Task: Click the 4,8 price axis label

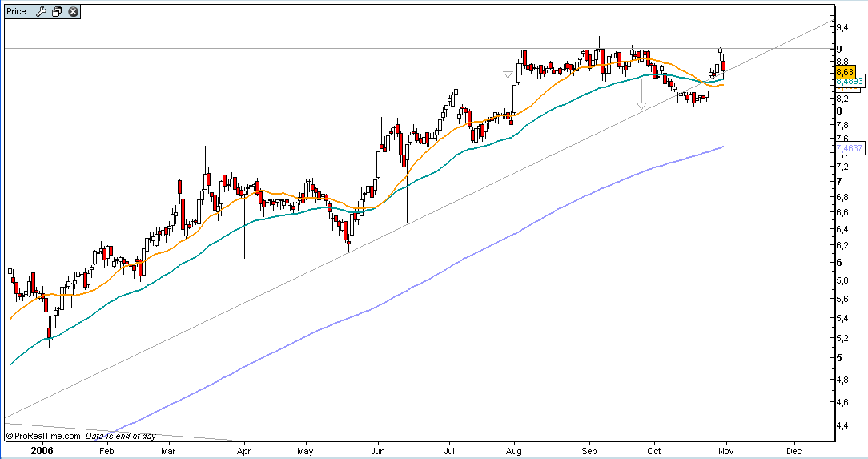Action: click(843, 380)
